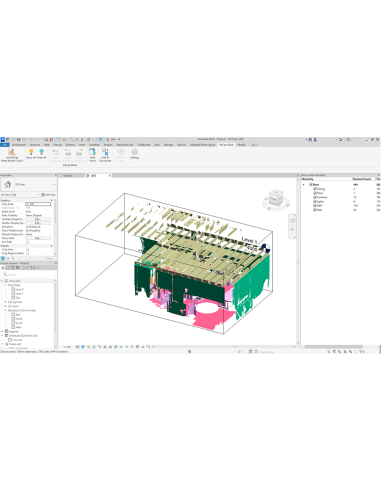Click the zoom icon in the navigation bar
Image resolution: width=381 pixels, height=492 pixels.
click(x=292, y=230)
